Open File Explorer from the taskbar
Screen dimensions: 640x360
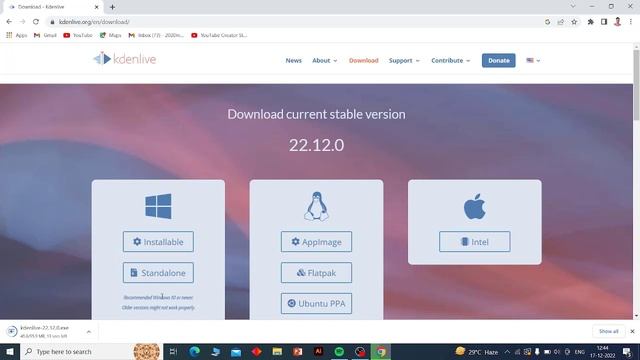277,351
